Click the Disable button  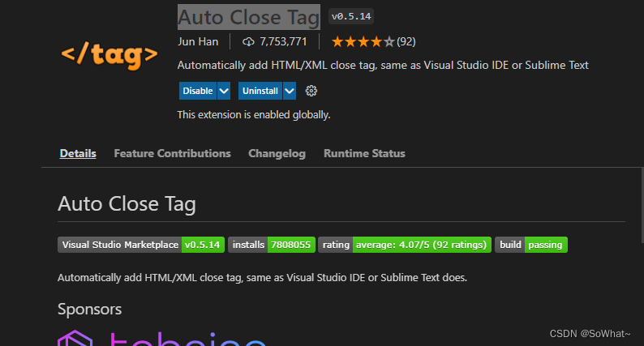(197, 91)
